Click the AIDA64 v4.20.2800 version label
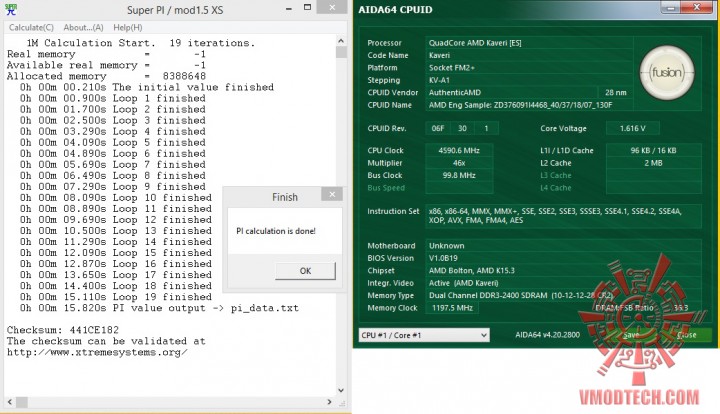The width and height of the screenshot is (720, 414). pyautogui.click(x=547, y=335)
